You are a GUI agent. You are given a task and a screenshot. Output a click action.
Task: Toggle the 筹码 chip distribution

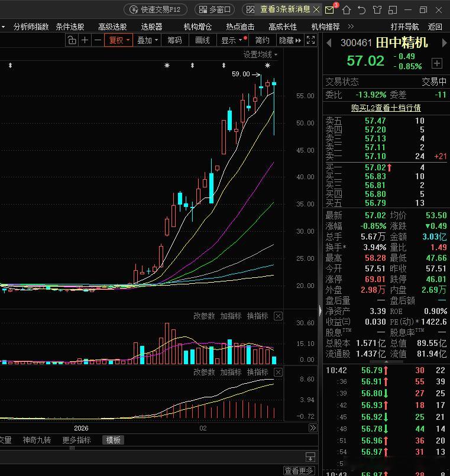coord(174,40)
